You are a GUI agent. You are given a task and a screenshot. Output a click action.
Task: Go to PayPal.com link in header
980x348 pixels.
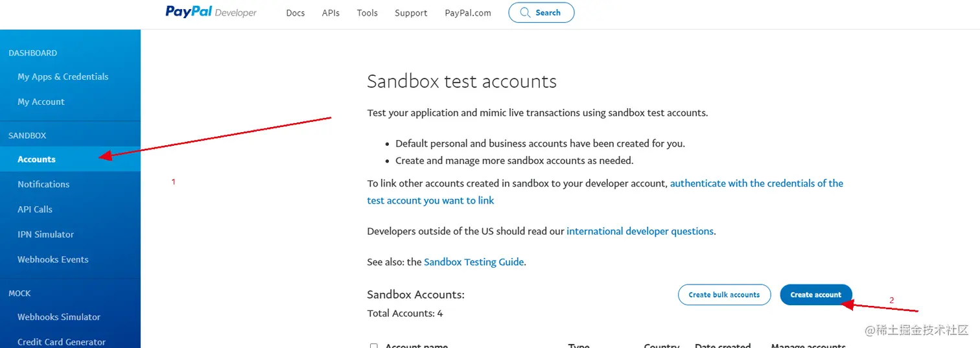click(468, 13)
